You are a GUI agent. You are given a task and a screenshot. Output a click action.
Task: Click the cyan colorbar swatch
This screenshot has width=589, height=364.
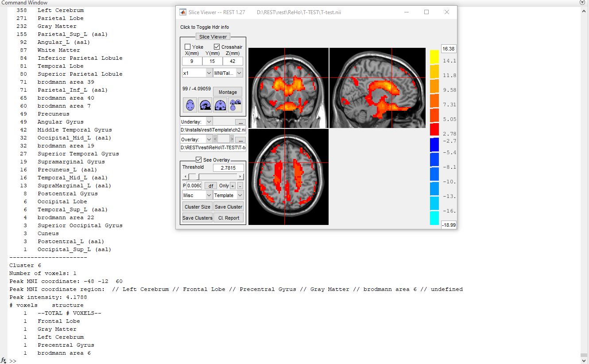tap(434, 218)
